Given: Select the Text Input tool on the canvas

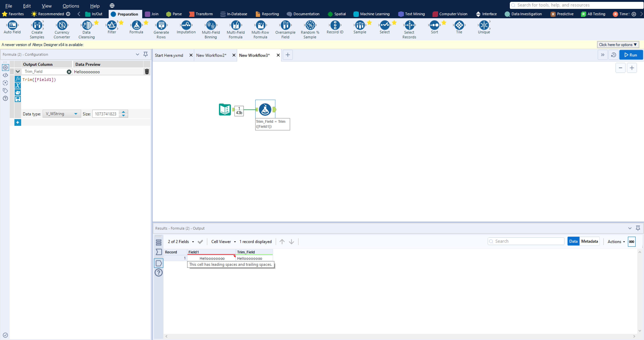Looking at the screenshot, I should 225,109.
